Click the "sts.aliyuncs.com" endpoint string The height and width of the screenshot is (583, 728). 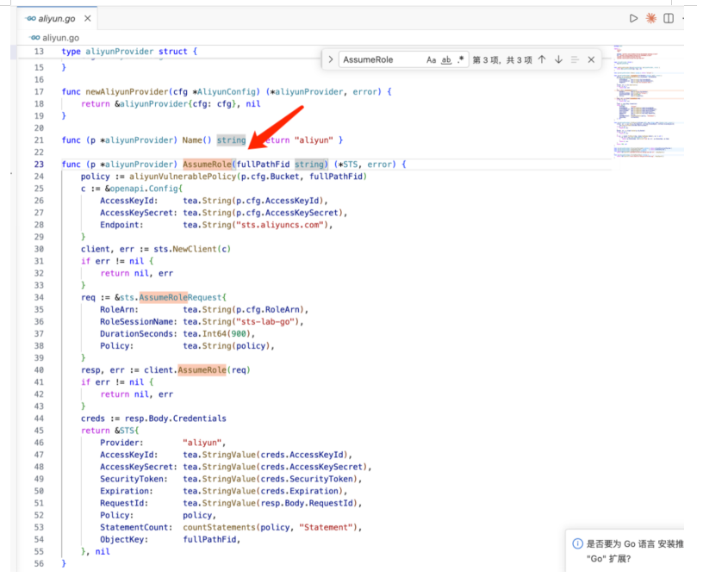[x=279, y=225]
